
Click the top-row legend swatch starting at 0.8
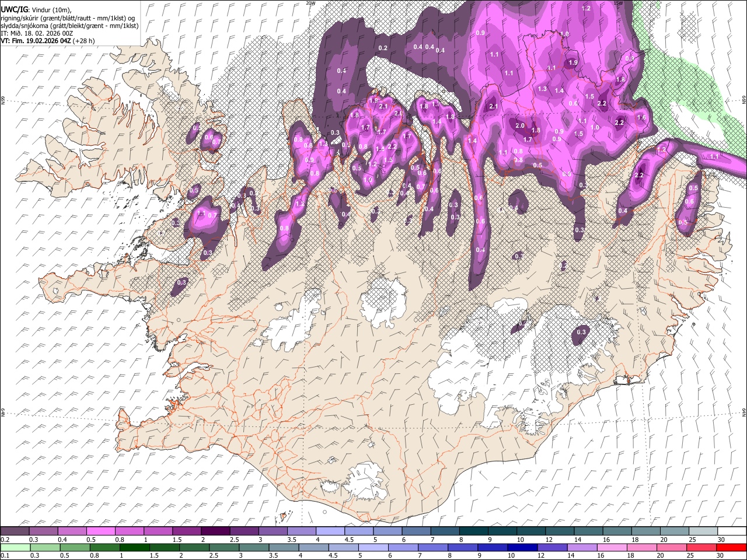[129, 531]
